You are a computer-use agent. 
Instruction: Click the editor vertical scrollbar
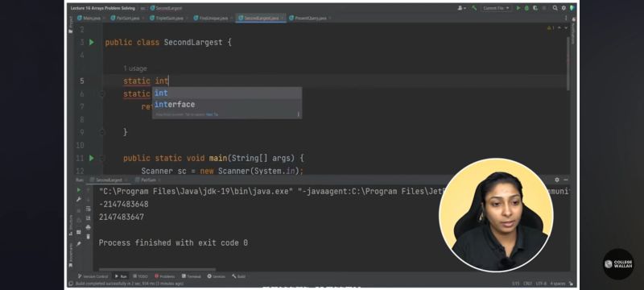tap(568, 63)
